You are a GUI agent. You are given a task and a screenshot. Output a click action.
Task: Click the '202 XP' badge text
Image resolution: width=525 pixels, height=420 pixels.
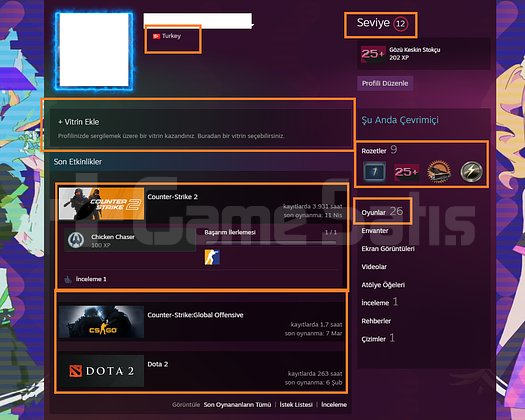[x=399, y=58]
